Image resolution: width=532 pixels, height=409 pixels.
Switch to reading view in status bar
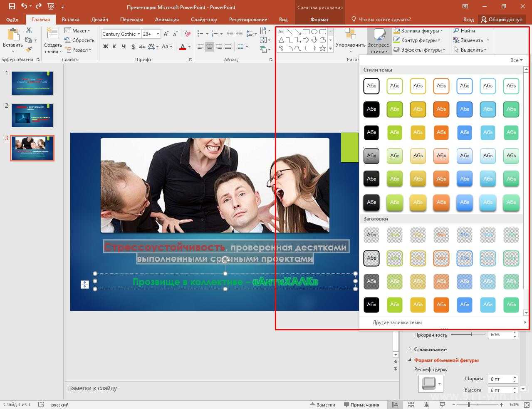pos(426,404)
